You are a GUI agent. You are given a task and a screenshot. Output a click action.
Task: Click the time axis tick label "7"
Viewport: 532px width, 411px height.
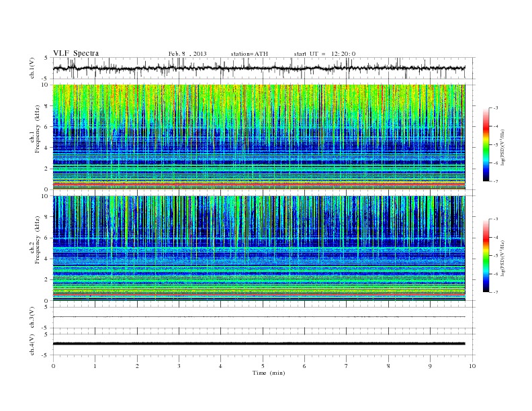pyautogui.click(x=347, y=366)
